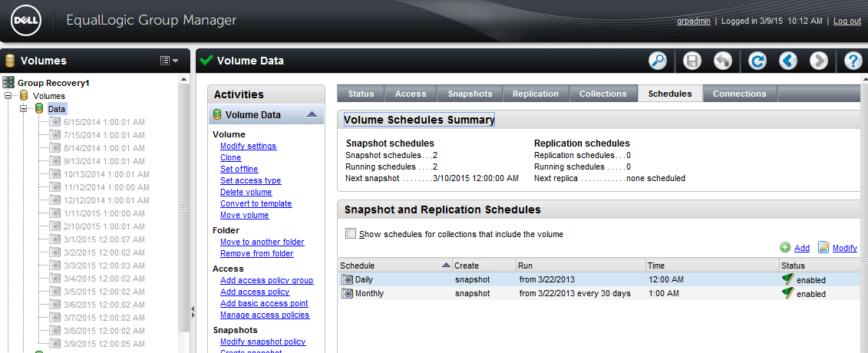Click the Volume Data green check icon

coord(206,61)
